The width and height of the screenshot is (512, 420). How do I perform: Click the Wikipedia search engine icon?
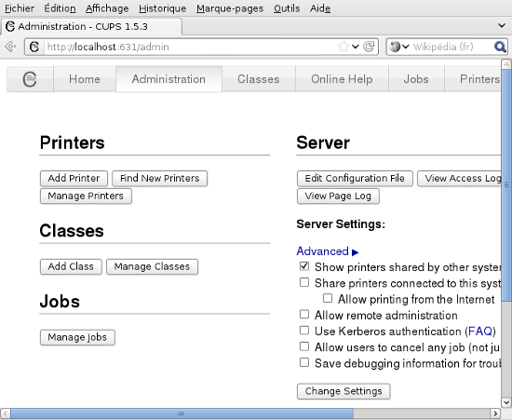pos(395,47)
